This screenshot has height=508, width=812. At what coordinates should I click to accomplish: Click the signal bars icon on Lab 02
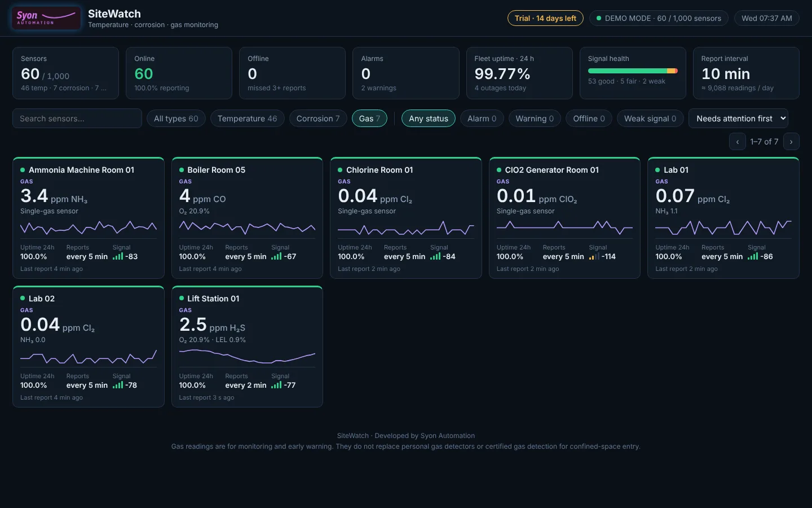(118, 385)
